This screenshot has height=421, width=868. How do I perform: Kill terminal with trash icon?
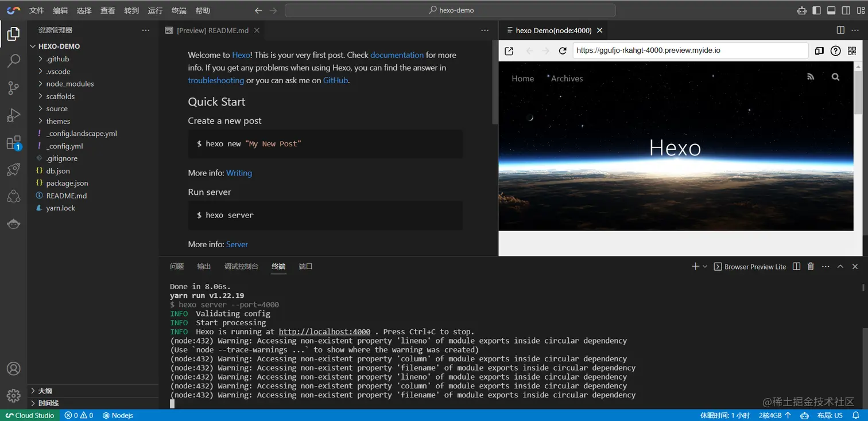click(x=811, y=266)
